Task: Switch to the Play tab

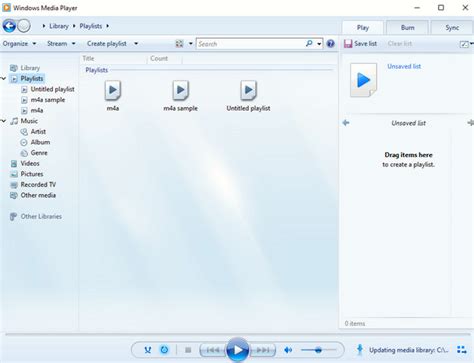Action: point(363,28)
